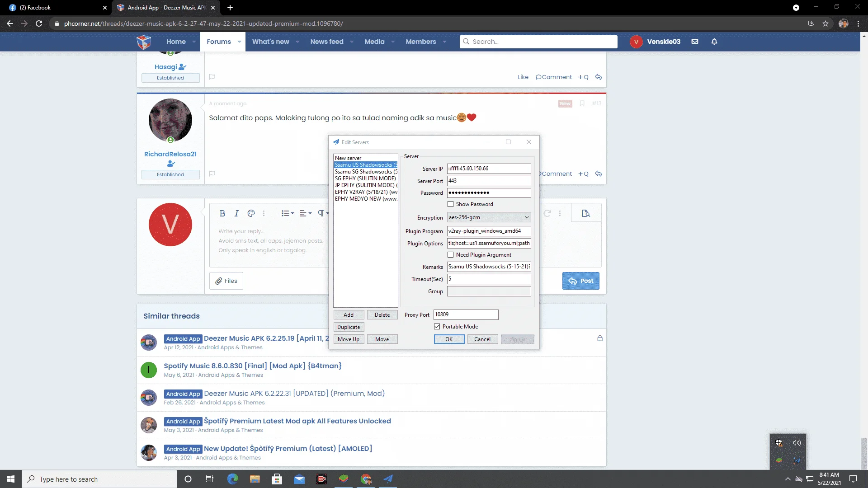The width and height of the screenshot is (868, 488).
Task: Open the Forums nav item
Action: pyautogui.click(x=219, y=42)
